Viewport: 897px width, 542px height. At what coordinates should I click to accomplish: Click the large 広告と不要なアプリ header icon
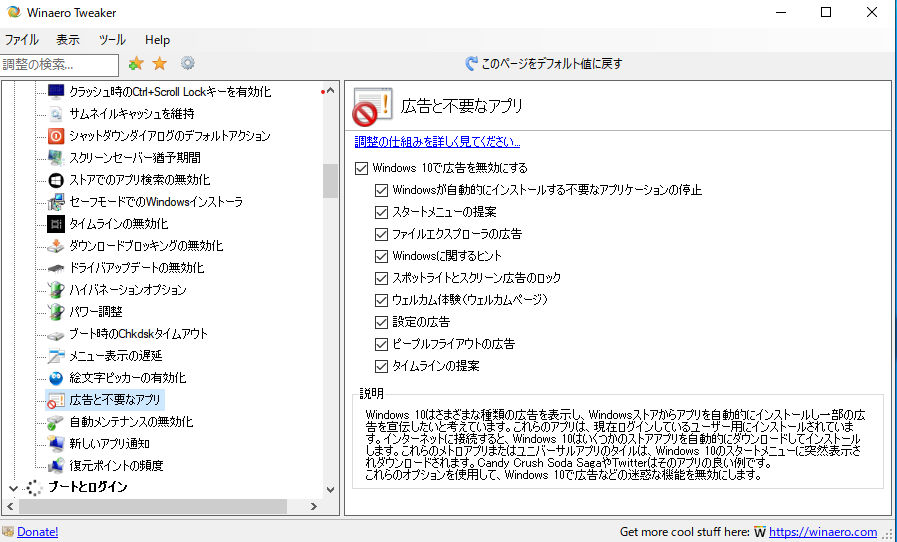point(372,106)
